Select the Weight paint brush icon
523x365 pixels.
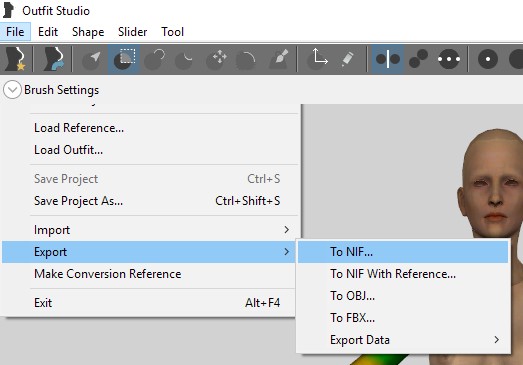[278, 59]
